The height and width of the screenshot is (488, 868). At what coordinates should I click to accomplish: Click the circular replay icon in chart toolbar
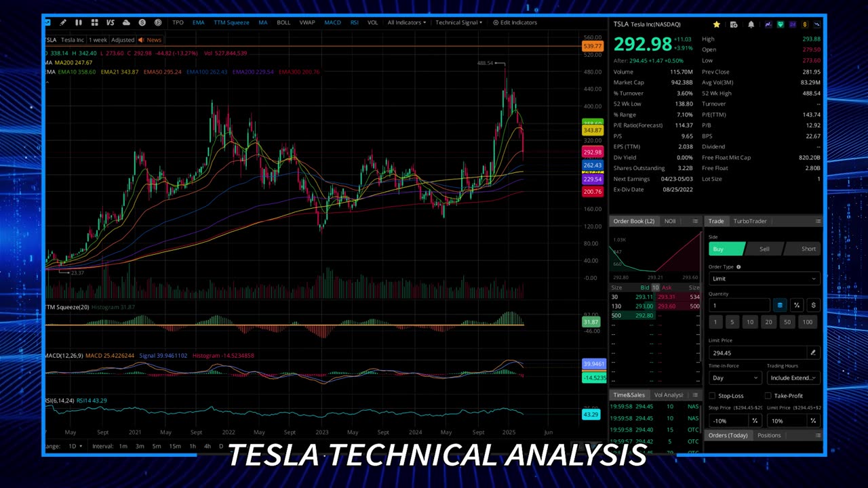[158, 22]
